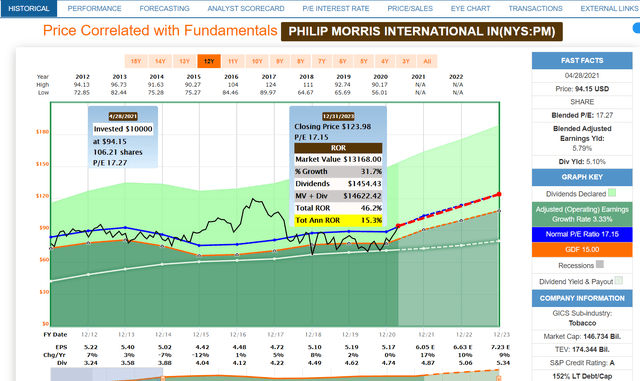Open the Price/Sales tab
Image resolution: width=640 pixels, height=381 pixels.
click(x=410, y=9)
